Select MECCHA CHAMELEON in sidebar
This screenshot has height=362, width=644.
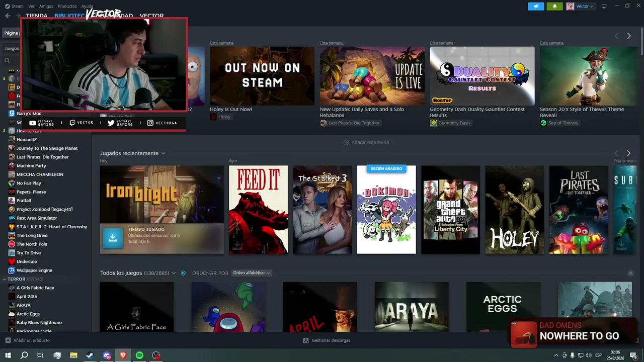40,174
